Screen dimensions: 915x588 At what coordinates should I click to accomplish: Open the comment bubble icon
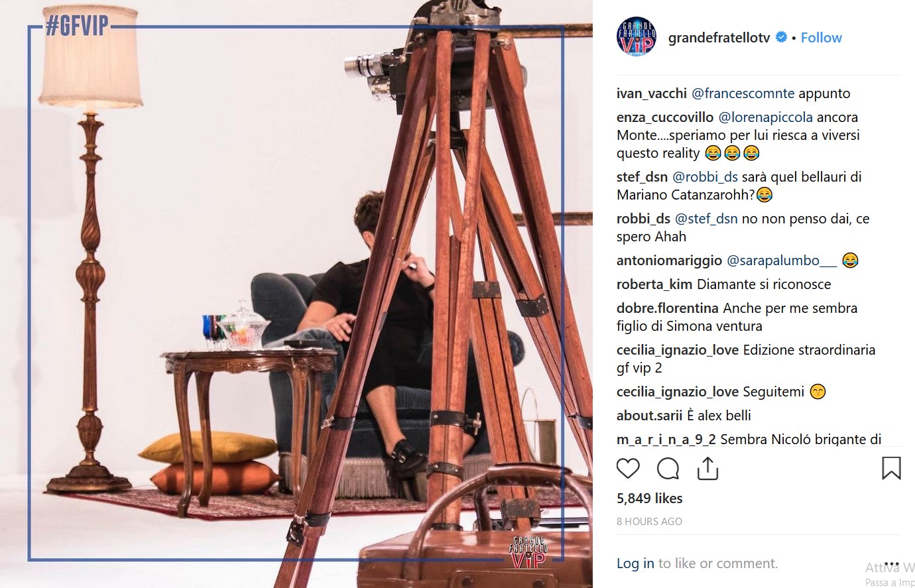click(668, 469)
